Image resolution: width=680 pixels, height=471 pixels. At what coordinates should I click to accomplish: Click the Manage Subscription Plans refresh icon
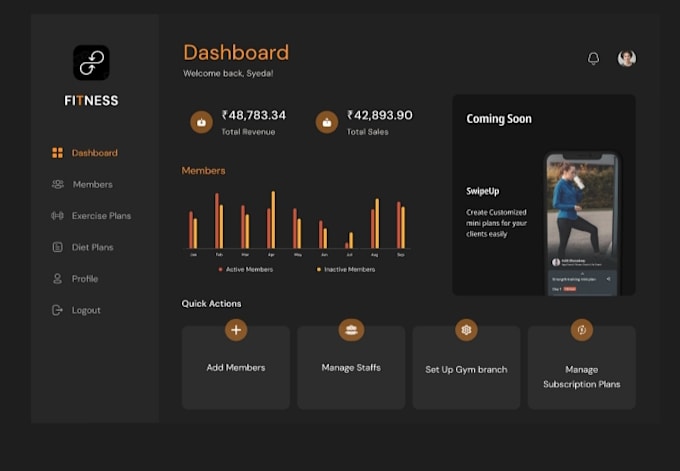pyautogui.click(x=582, y=330)
